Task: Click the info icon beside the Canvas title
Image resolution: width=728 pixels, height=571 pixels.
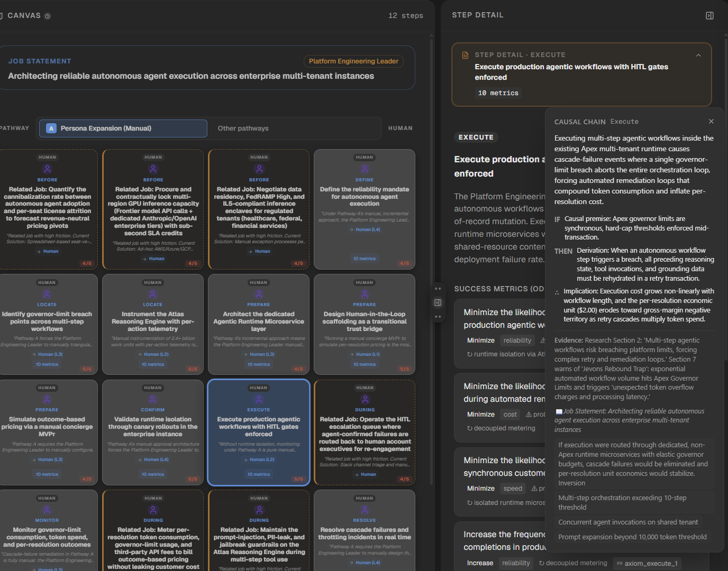Action: coord(48,16)
